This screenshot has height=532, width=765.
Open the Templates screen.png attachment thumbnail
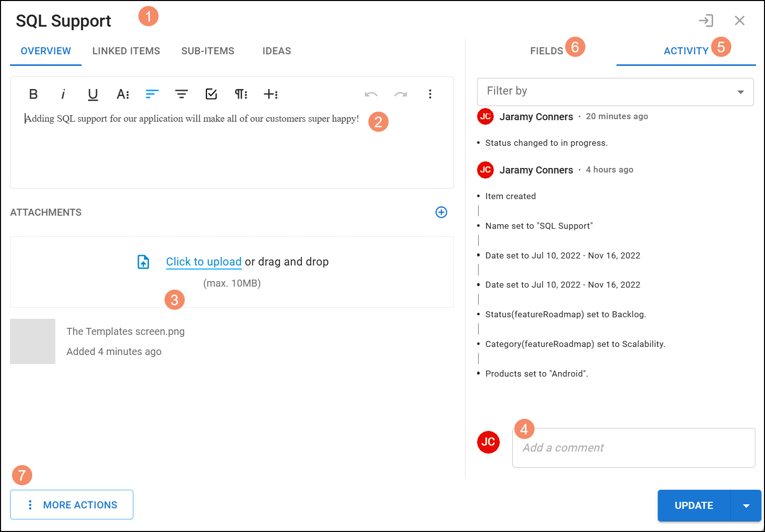point(33,341)
